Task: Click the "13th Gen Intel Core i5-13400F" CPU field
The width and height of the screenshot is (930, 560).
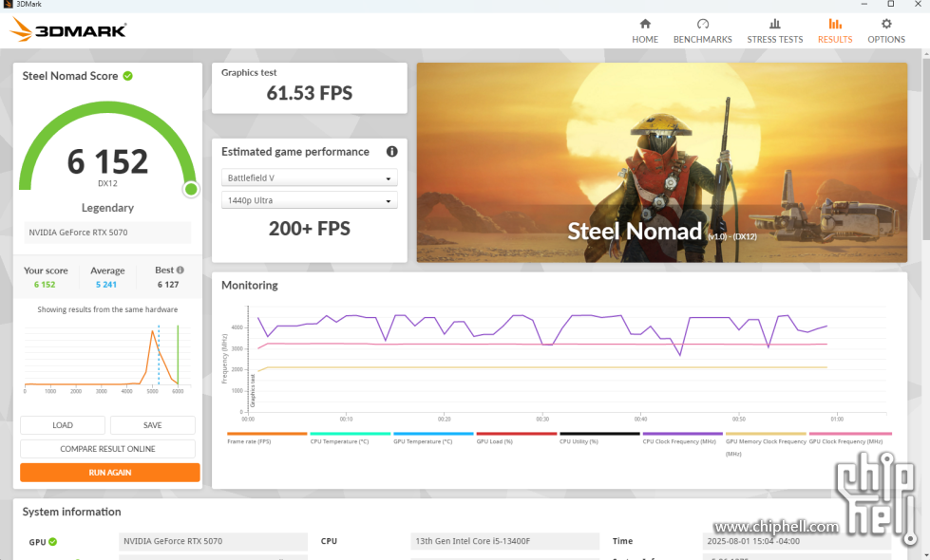Action: coord(504,541)
